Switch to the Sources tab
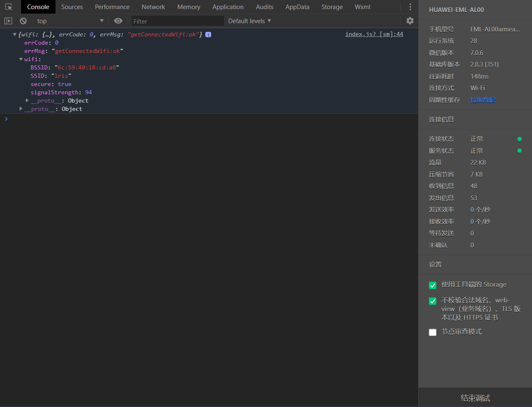532x407 pixels. [72, 7]
